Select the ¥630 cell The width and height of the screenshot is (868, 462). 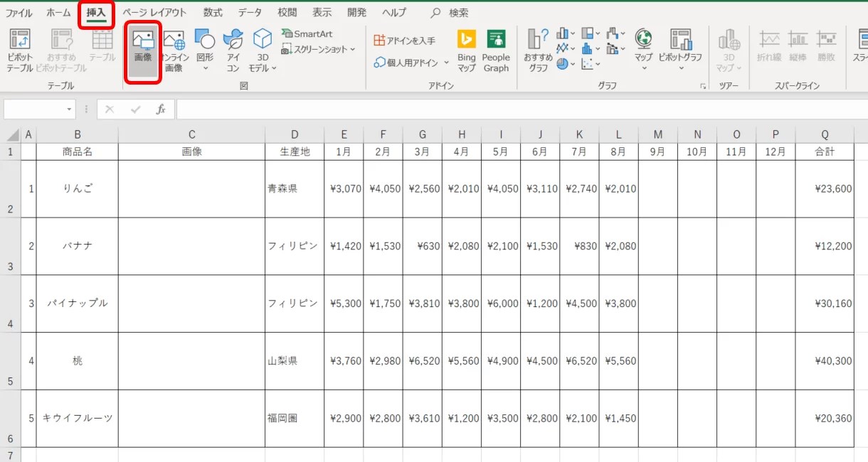click(x=422, y=246)
